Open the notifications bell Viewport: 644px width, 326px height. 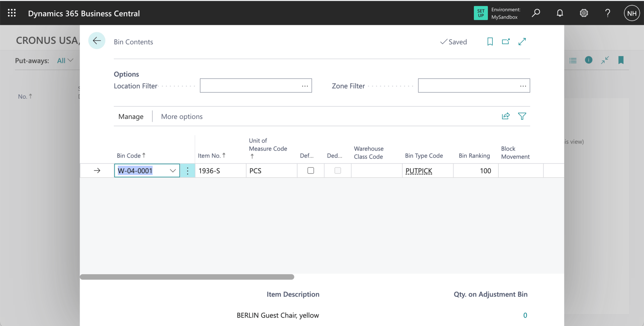[x=560, y=13]
